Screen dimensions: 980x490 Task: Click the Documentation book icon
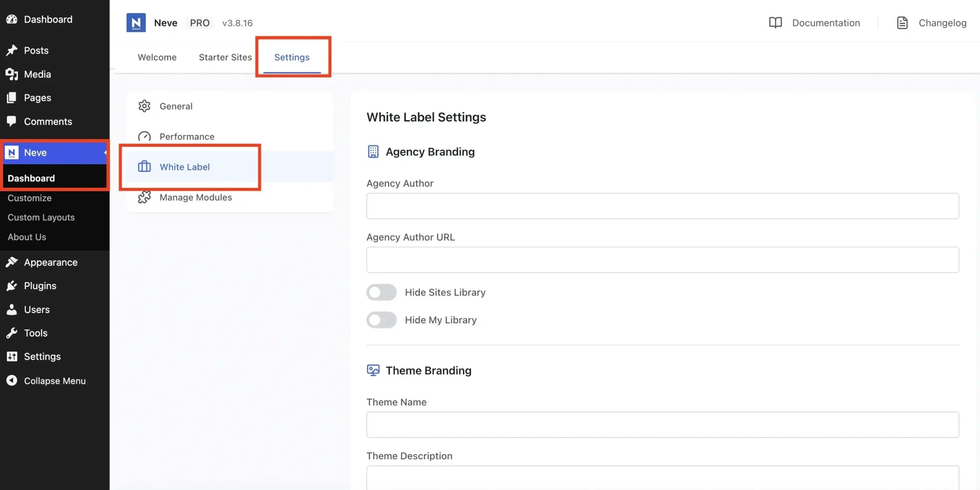coord(775,23)
